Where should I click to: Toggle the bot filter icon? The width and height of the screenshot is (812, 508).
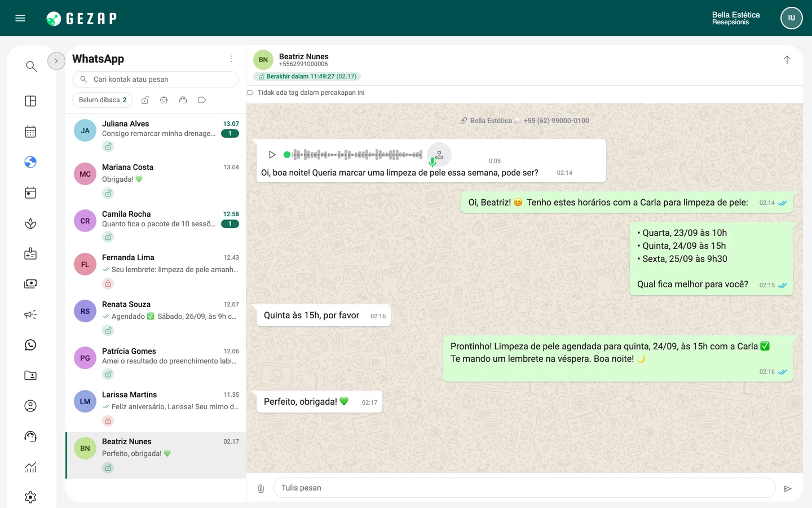tap(164, 100)
